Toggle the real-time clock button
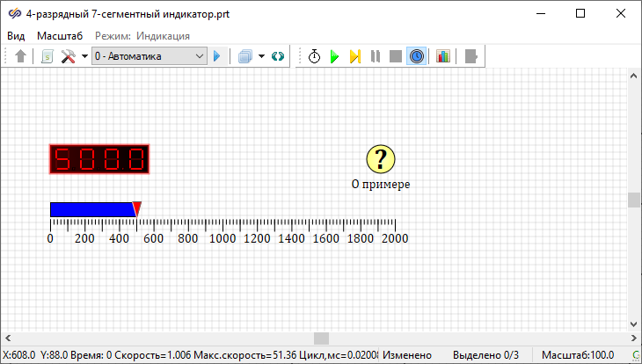642x364 pixels. tap(417, 56)
